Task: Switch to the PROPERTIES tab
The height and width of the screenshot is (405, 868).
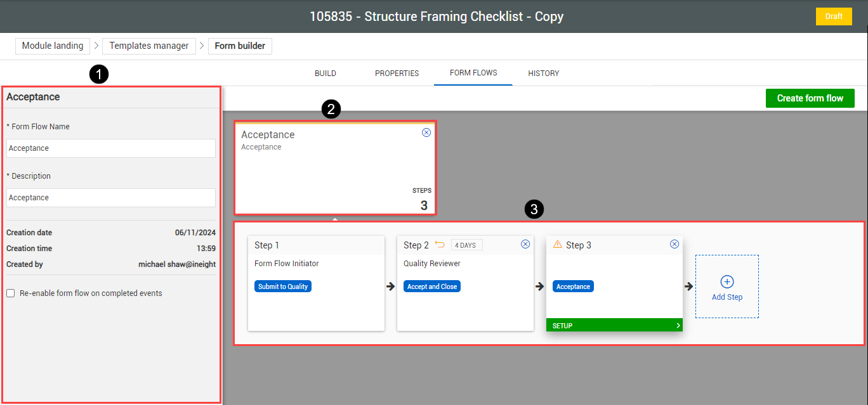Action: (397, 73)
